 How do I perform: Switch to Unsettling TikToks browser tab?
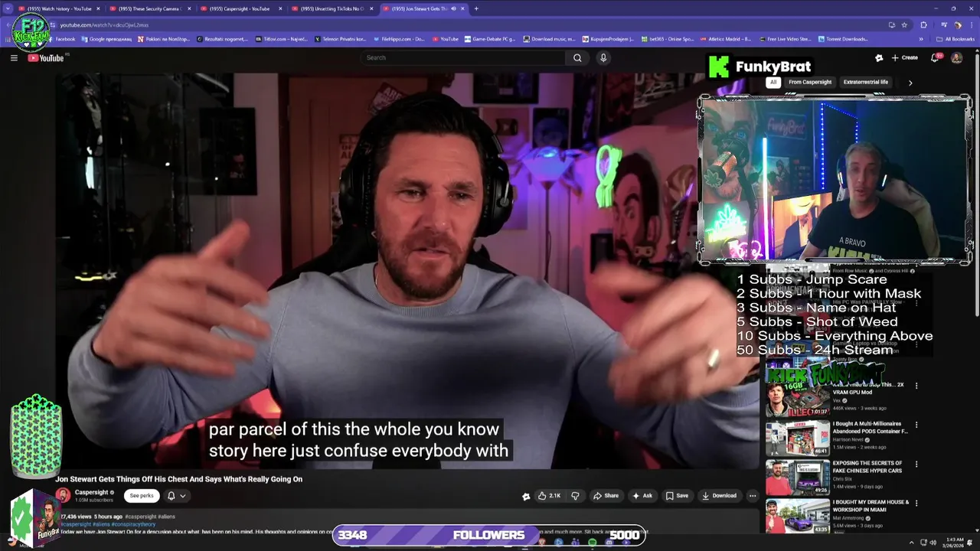pyautogui.click(x=331, y=8)
